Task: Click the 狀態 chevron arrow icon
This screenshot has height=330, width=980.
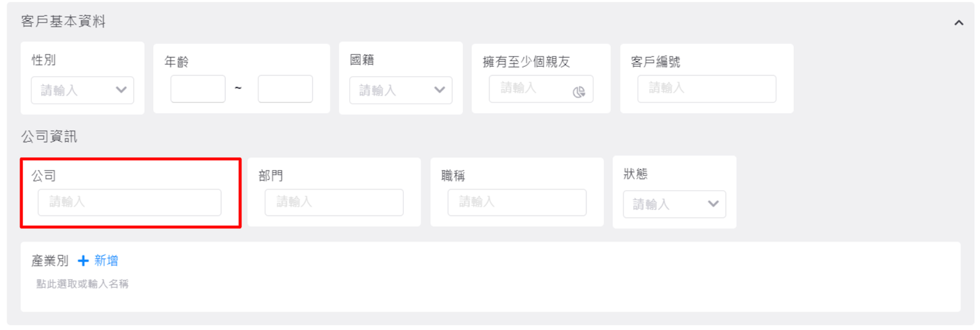Action: pos(713,204)
